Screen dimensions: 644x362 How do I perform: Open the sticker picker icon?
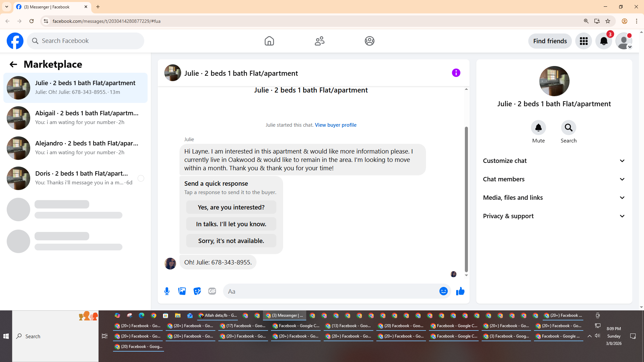pos(197,291)
